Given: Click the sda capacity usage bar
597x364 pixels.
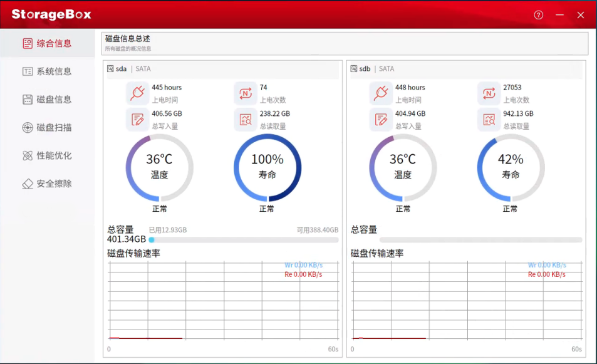Looking at the screenshot, I should point(244,240).
